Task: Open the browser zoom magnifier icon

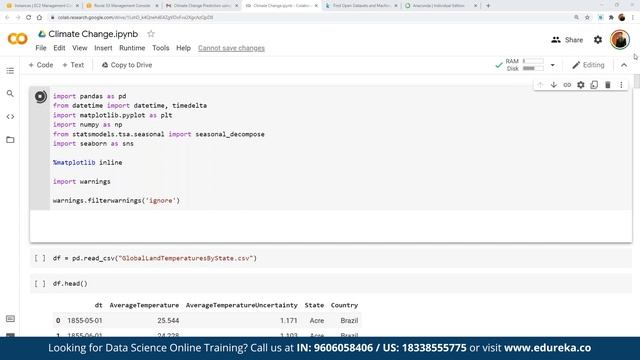Action: coord(576,18)
